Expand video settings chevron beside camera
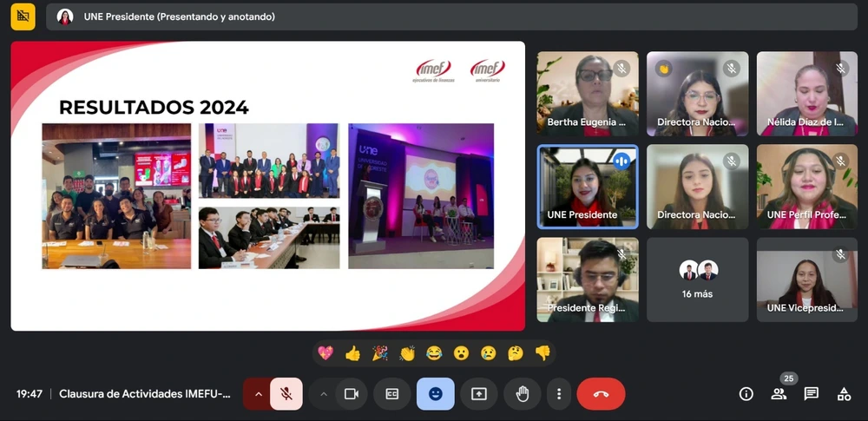This screenshot has height=421, width=868. [x=324, y=393]
